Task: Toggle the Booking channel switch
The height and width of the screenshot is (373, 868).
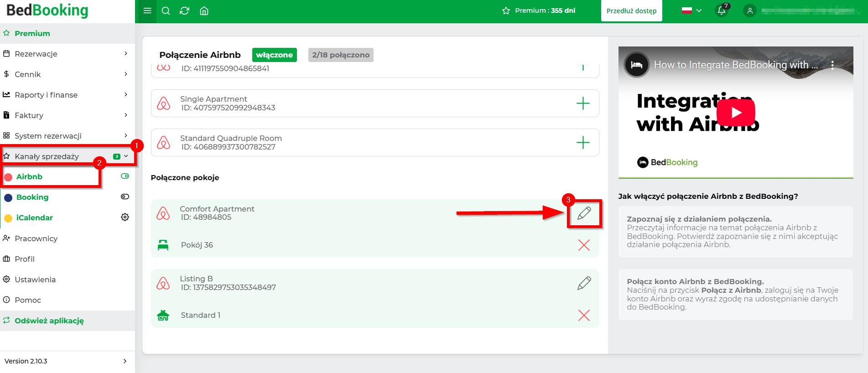Action: tap(125, 197)
